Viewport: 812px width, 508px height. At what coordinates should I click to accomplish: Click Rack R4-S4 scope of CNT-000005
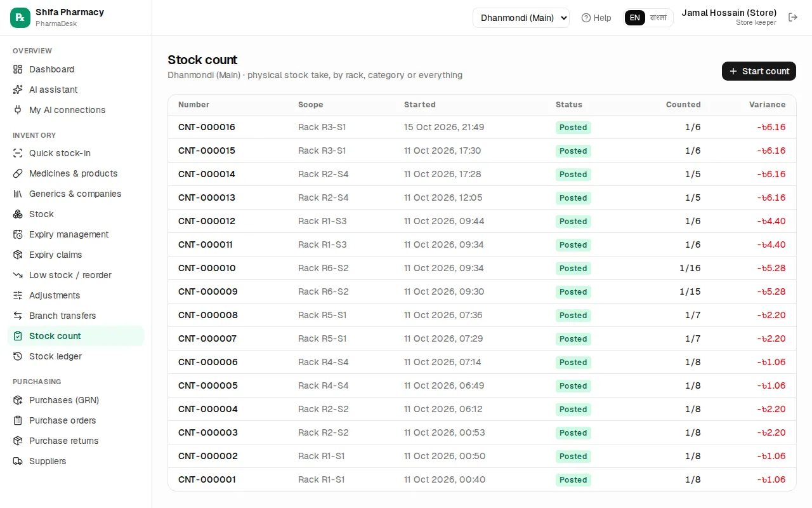(x=324, y=385)
